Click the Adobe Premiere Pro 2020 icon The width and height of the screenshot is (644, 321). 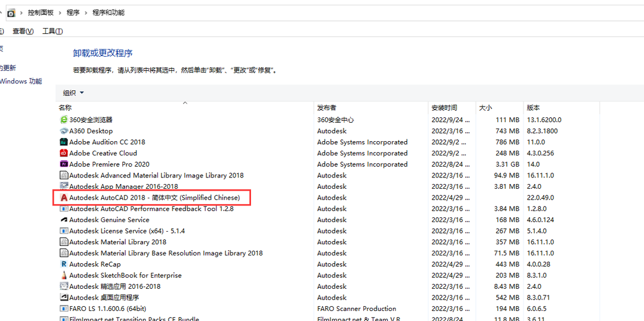(x=64, y=164)
